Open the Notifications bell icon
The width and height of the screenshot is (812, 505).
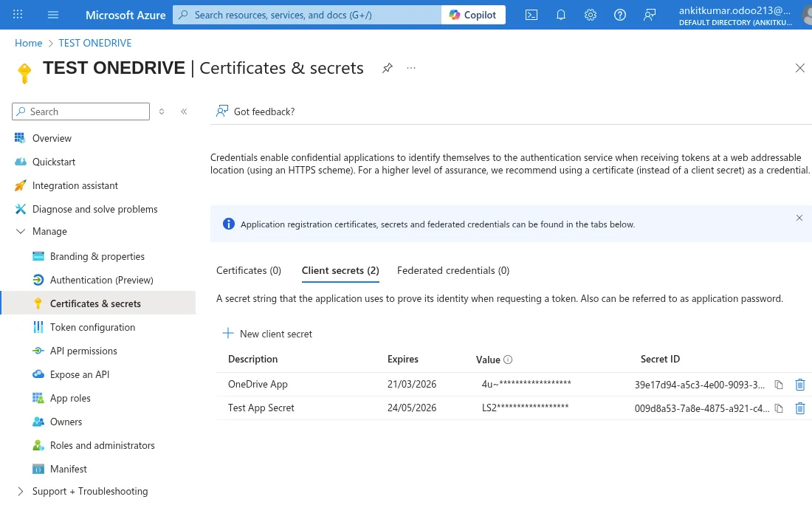(560, 14)
